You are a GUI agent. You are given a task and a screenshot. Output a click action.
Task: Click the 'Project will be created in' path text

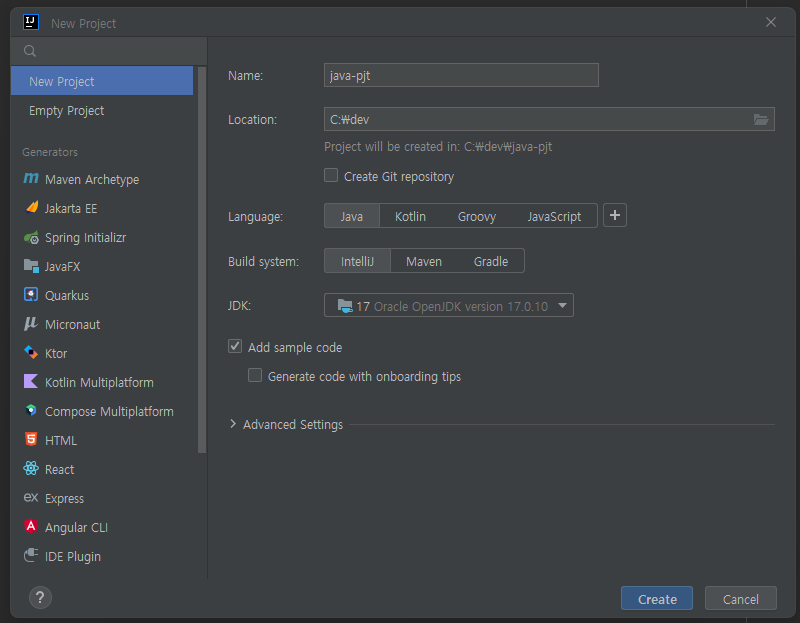pos(438,147)
